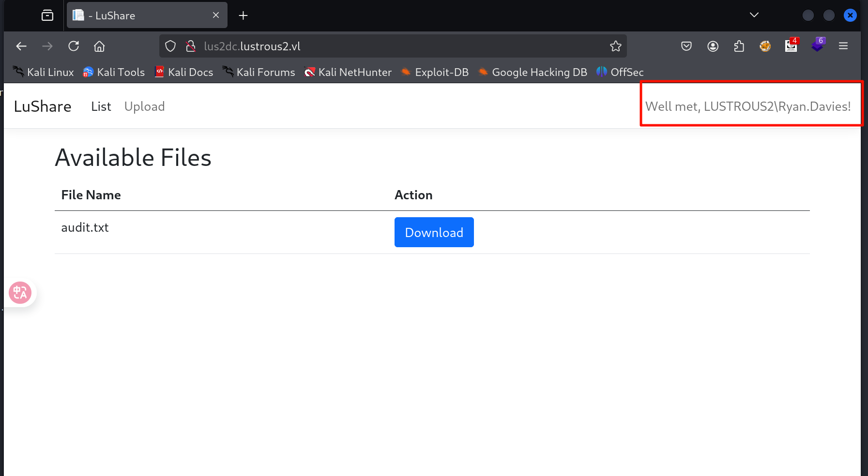Screen dimensions: 868x476
Task: Download the audit.txt file
Action: coord(434,232)
